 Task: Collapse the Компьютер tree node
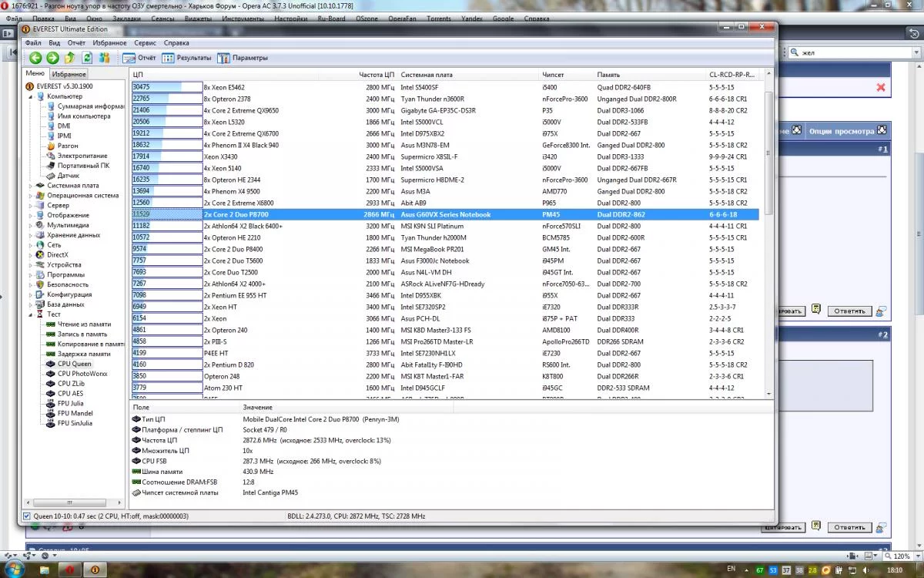pos(31,96)
